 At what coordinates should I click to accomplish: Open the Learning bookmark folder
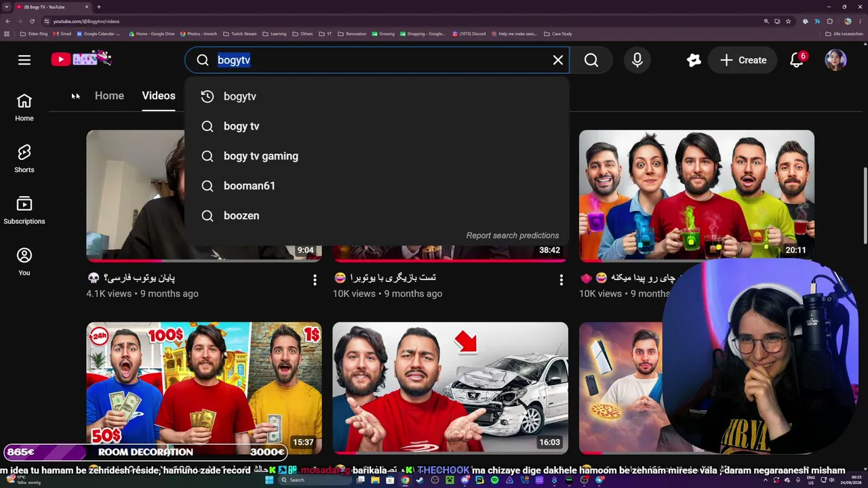coord(274,34)
